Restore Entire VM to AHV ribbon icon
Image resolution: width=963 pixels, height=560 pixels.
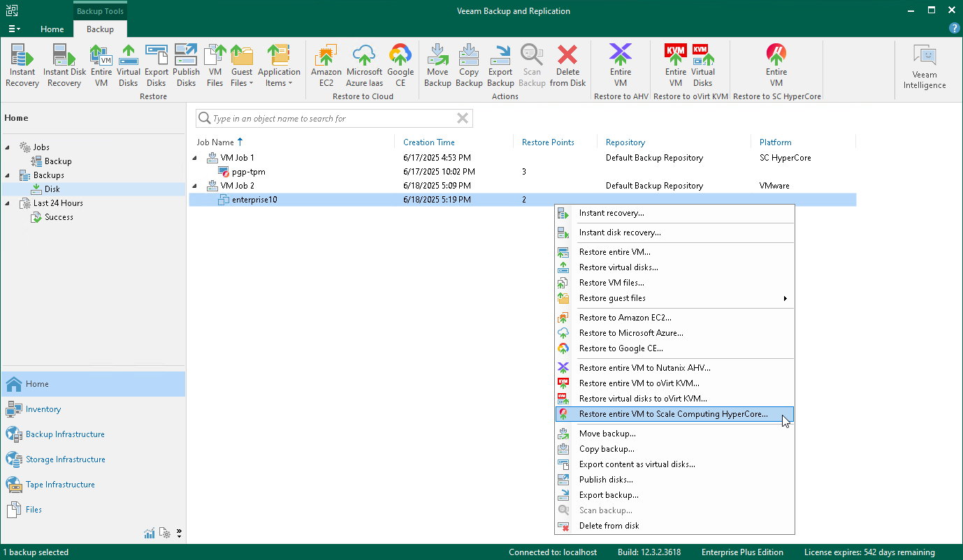(621, 66)
